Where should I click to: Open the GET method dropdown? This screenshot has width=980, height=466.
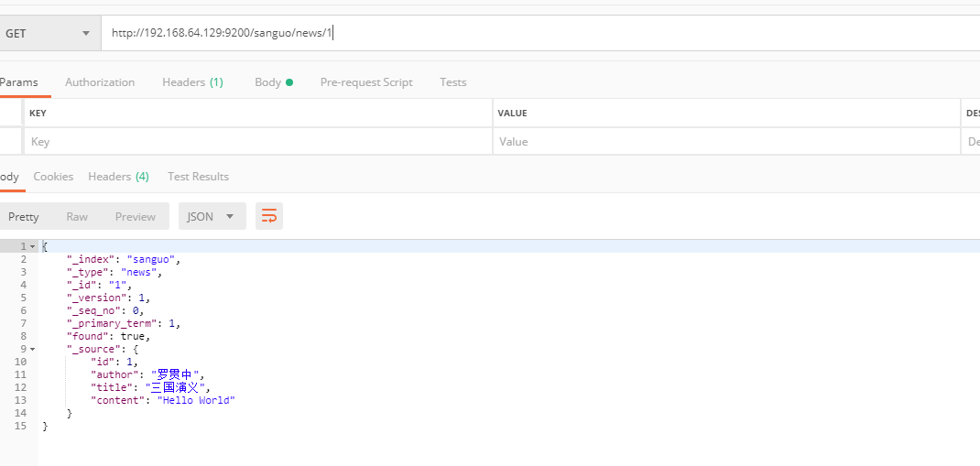[50, 33]
